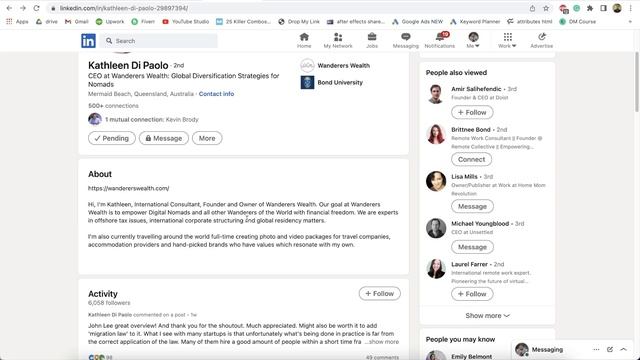Open the LinkedIn home logo
The height and width of the screenshot is (360, 640).
88,41
